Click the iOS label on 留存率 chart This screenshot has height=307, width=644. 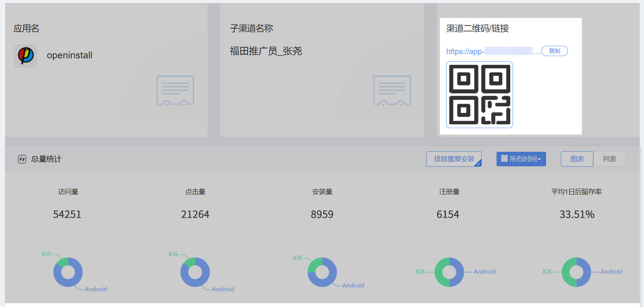tap(547, 272)
